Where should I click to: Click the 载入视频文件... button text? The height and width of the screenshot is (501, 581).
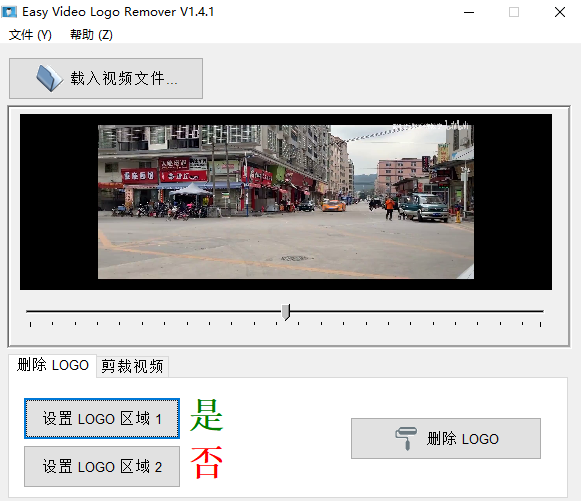point(124,79)
